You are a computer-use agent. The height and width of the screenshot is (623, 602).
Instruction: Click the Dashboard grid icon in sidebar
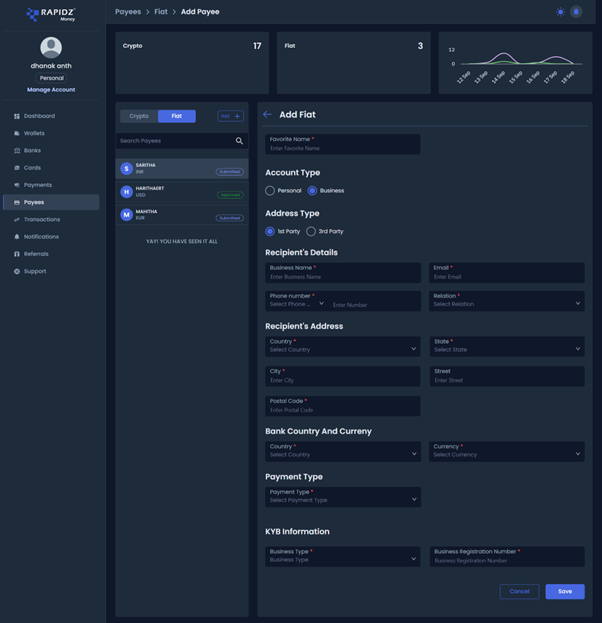point(17,116)
